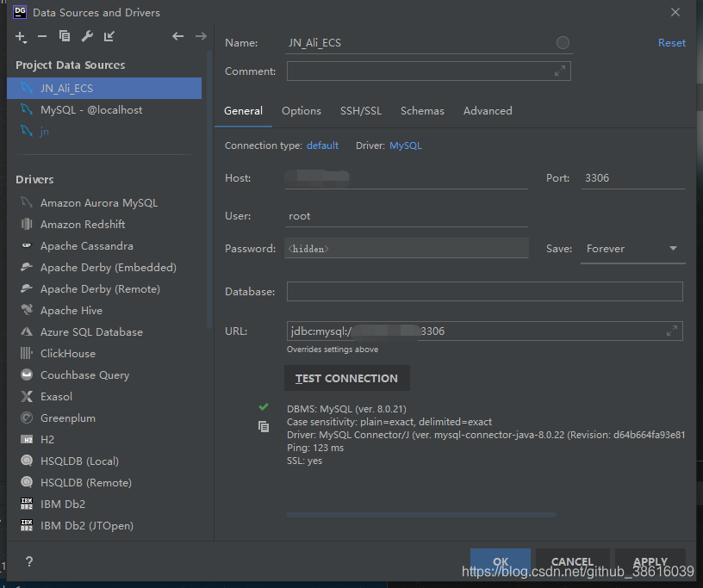Go forward with the right arrow
The image size is (703, 588).
pos(202,36)
